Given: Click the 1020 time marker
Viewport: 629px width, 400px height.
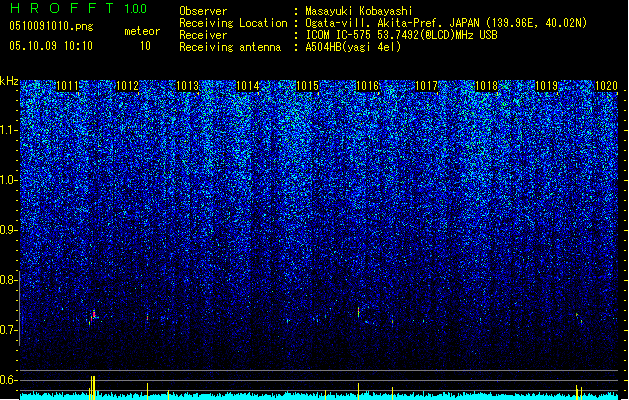Looking at the screenshot, I should point(606,86).
